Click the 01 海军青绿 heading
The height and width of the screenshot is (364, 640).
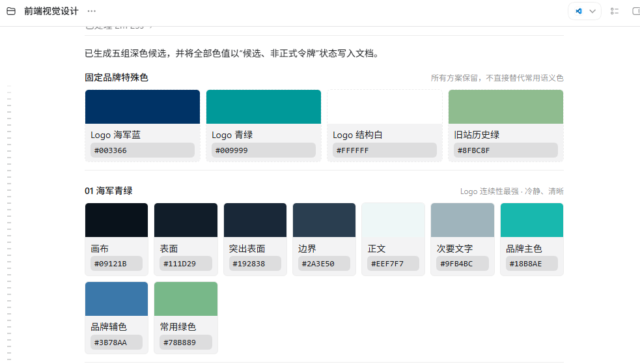coord(109,191)
